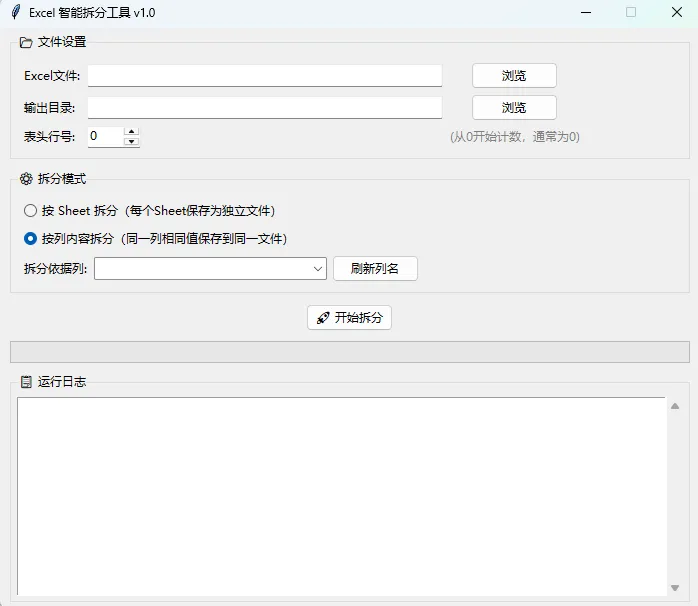Click the 表头行号 label
The height and width of the screenshot is (606, 698).
pos(49,137)
